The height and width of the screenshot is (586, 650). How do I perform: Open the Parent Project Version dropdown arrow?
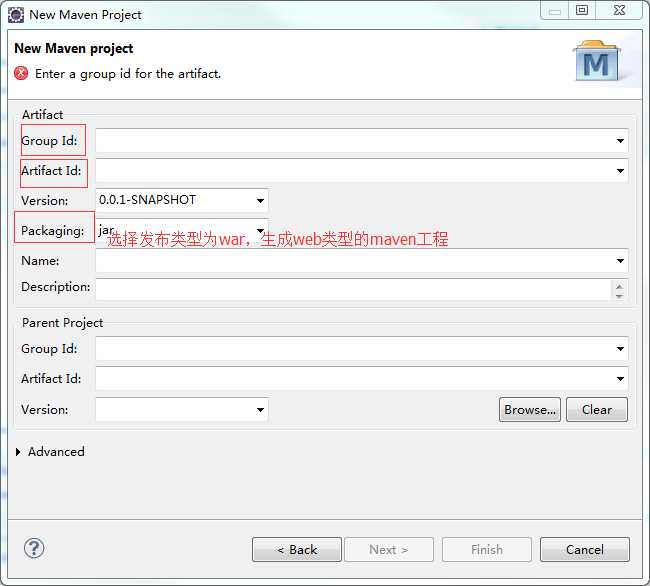tap(260, 410)
